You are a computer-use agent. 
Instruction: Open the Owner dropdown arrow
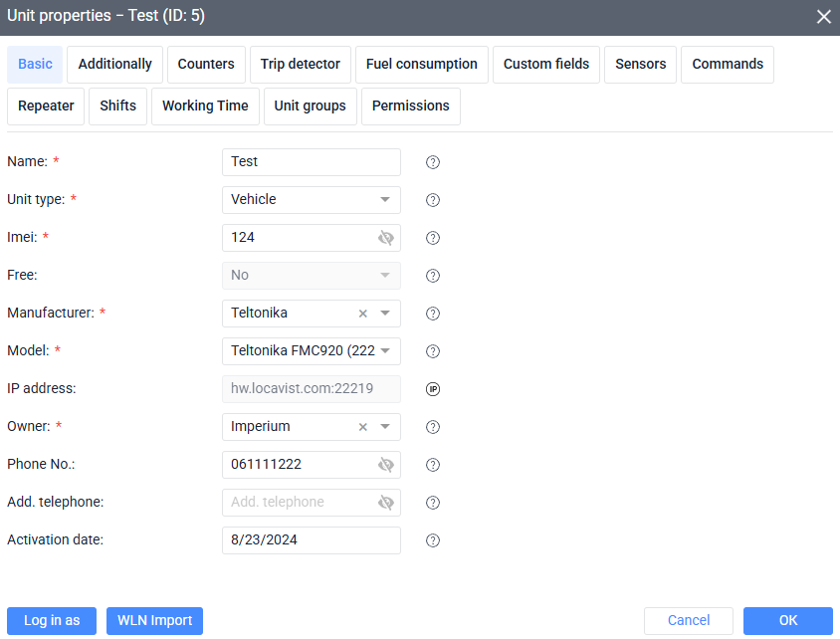[385, 427]
